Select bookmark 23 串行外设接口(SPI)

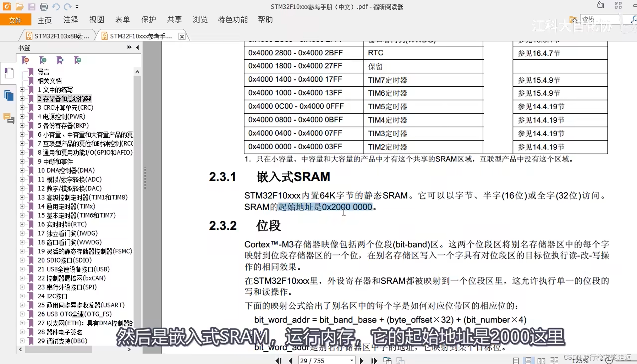(x=67, y=287)
